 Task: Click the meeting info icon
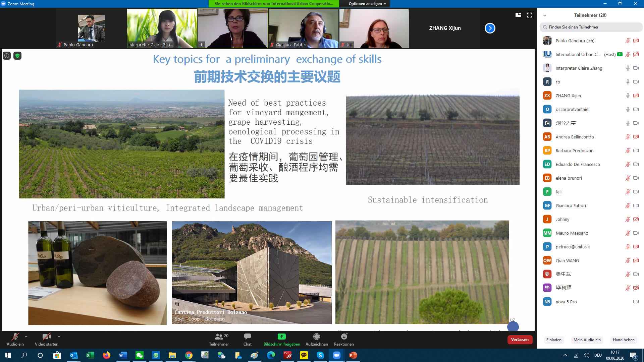(7, 56)
